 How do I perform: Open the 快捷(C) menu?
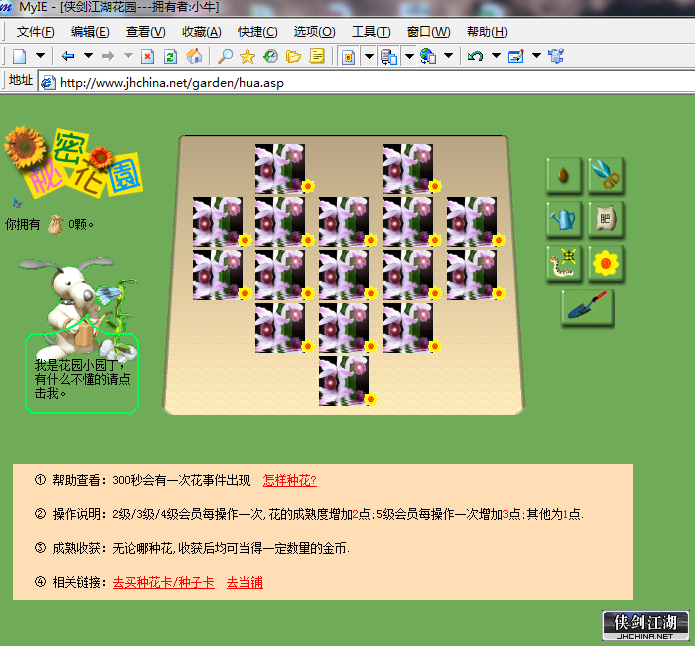click(258, 32)
